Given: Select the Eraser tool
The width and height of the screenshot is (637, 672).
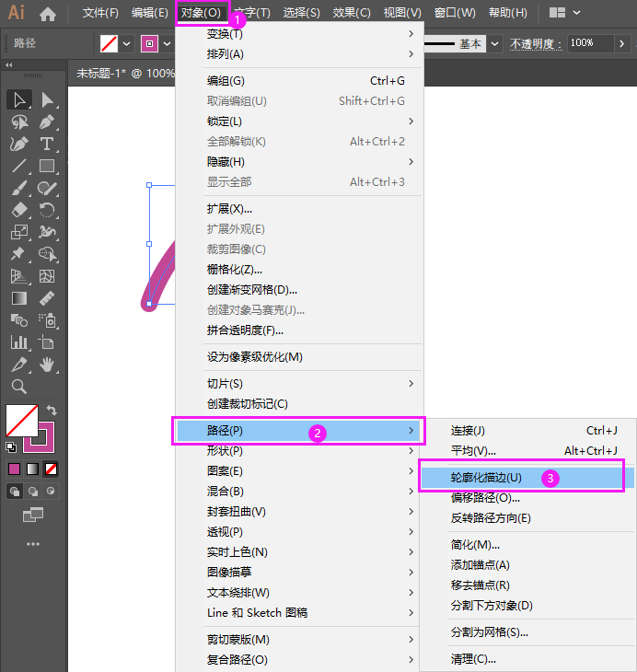Looking at the screenshot, I should [18, 210].
